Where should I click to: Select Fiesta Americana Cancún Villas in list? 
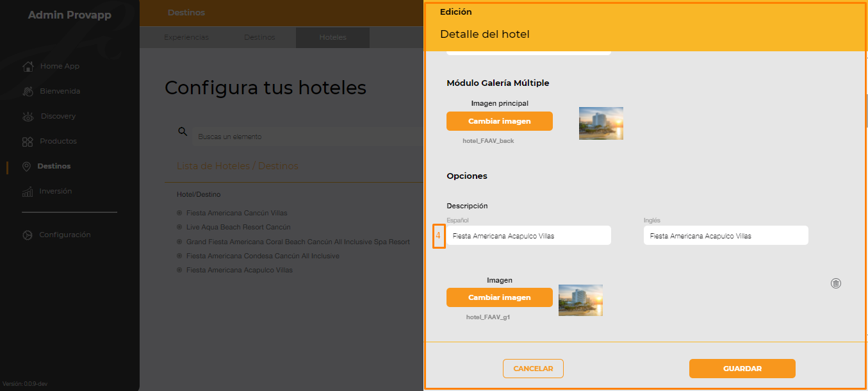pos(236,213)
